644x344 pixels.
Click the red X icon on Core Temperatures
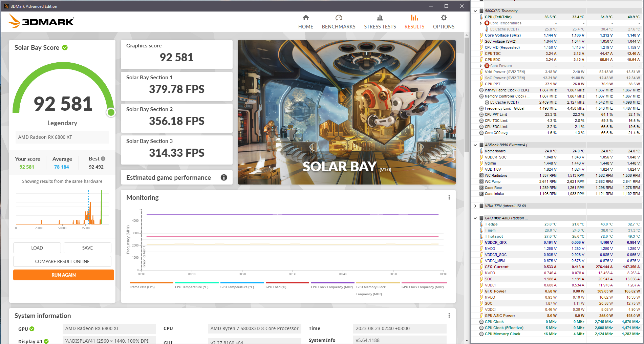pos(487,23)
